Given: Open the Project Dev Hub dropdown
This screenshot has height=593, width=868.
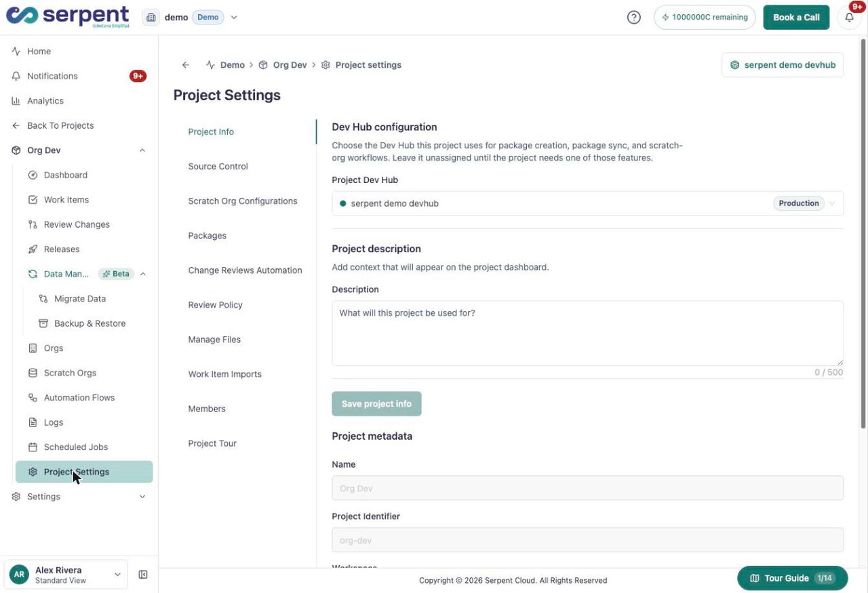Looking at the screenshot, I should point(587,203).
